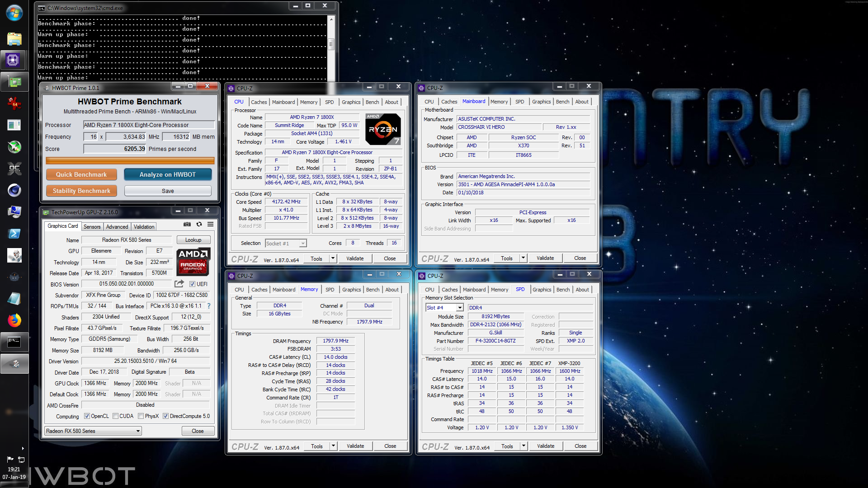Take a GPU-Z screenshot with the camera icon

tap(187, 224)
